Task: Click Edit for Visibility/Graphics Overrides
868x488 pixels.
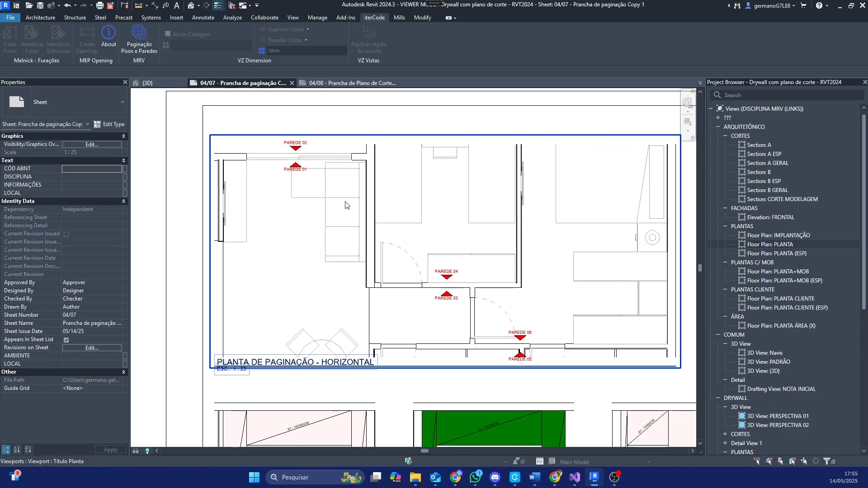Action: click(92, 145)
